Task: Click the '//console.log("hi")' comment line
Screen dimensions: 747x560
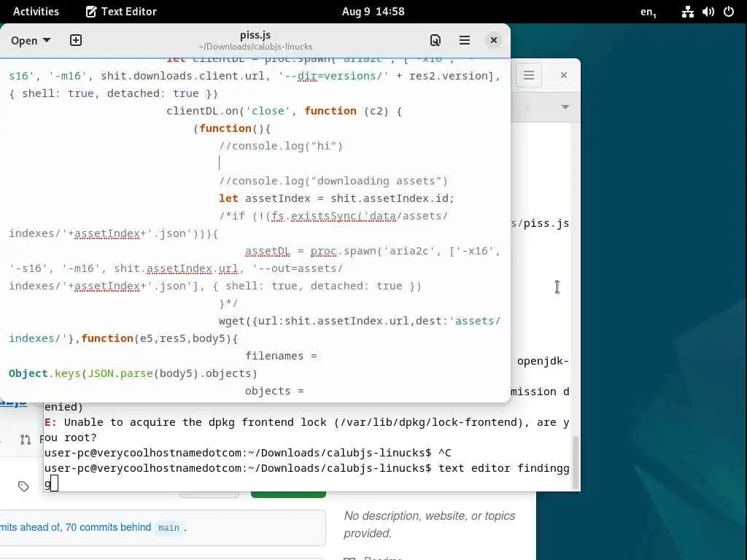Action: [x=281, y=146]
